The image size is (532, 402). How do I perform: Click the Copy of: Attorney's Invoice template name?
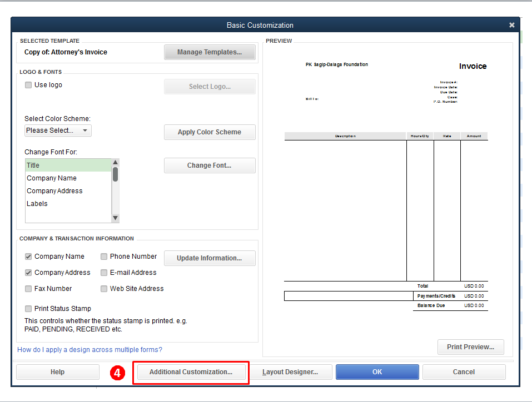[x=66, y=52]
